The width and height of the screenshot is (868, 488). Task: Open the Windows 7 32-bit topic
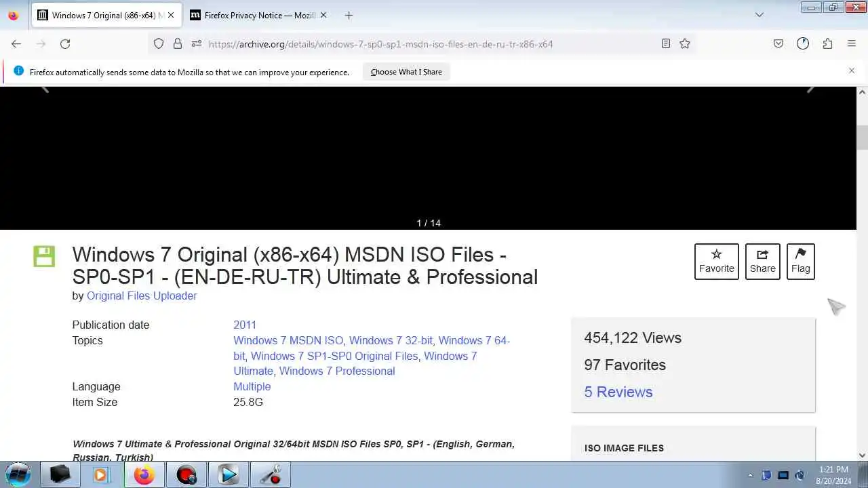click(391, 340)
